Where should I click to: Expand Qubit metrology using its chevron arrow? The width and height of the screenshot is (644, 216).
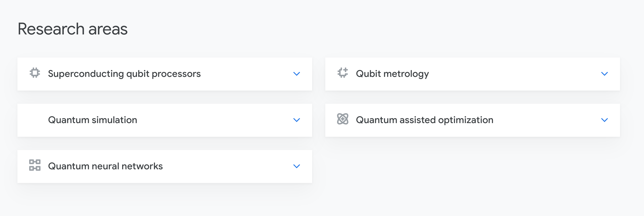point(604,74)
